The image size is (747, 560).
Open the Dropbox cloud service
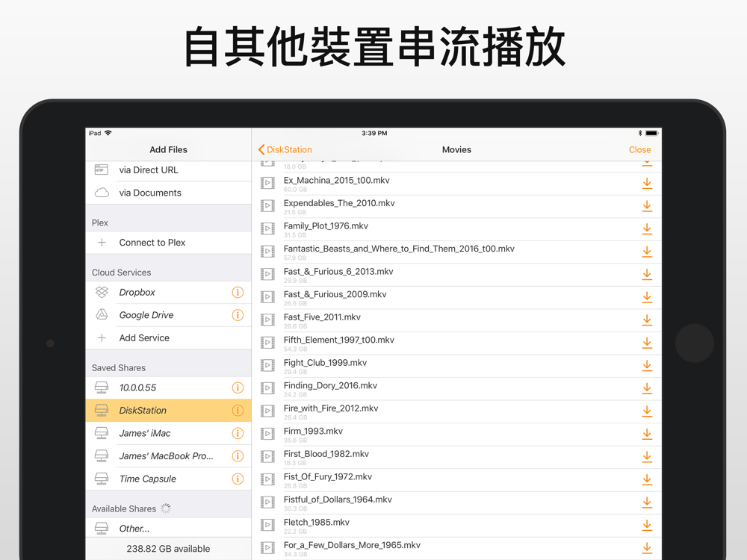[x=169, y=293]
